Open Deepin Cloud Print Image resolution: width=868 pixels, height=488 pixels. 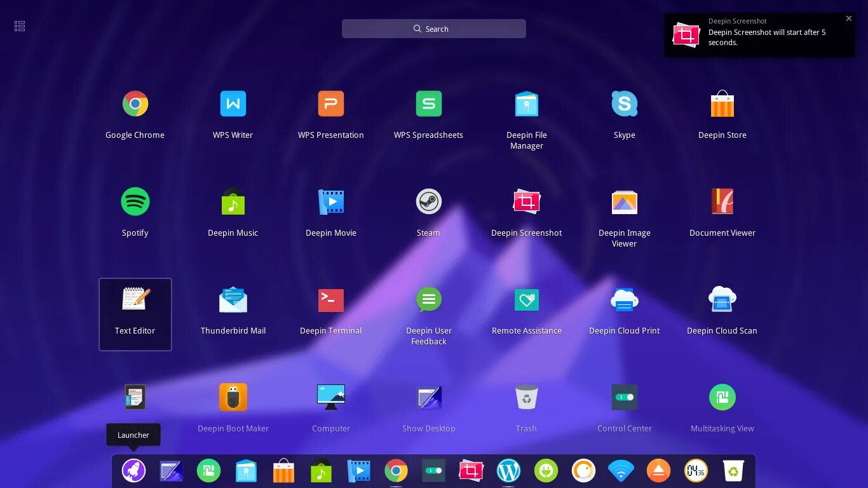click(624, 299)
